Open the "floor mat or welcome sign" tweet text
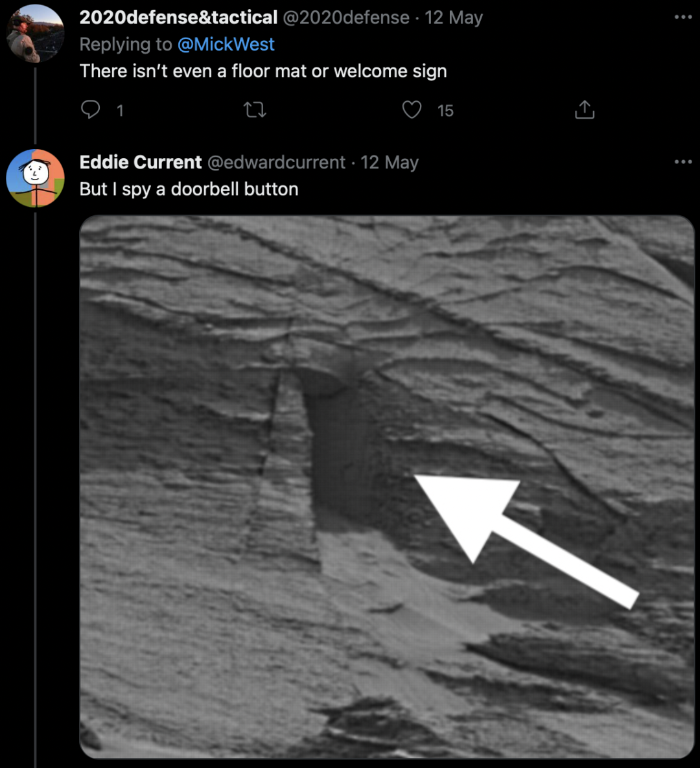 click(263, 71)
